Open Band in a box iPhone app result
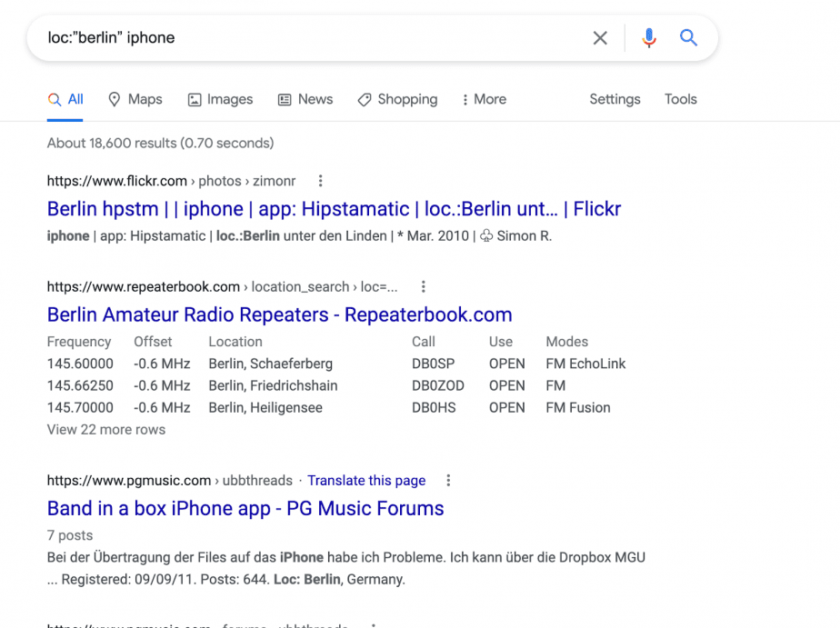This screenshot has width=840, height=628. click(245, 509)
